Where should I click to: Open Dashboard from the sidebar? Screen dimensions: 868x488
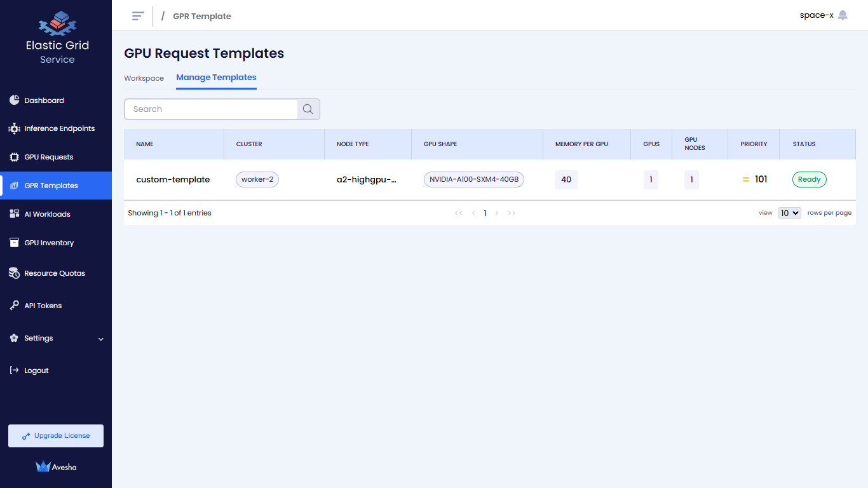click(x=44, y=100)
